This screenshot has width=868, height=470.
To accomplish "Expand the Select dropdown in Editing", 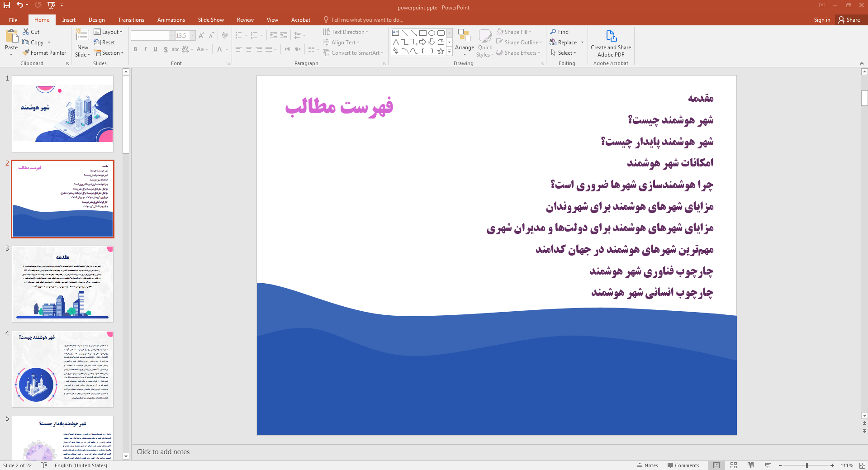I will [564, 53].
